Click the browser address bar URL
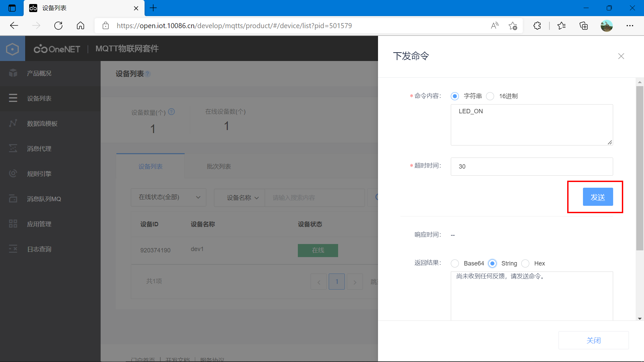The image size is (644, 362). tap(234, 26)
